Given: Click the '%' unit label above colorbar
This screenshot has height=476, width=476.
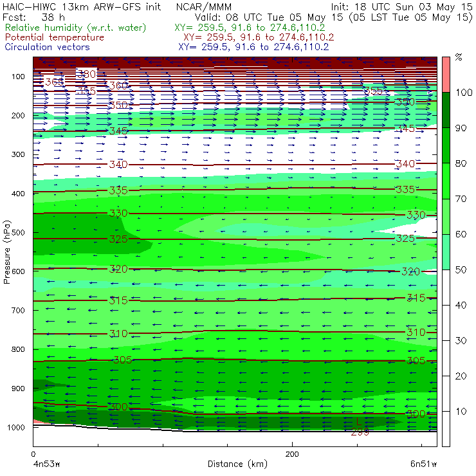Looking at the screenshot, I should point(459,57).
